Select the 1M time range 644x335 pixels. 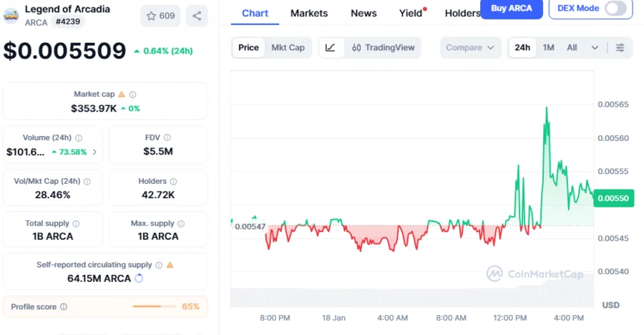(548, 48)
